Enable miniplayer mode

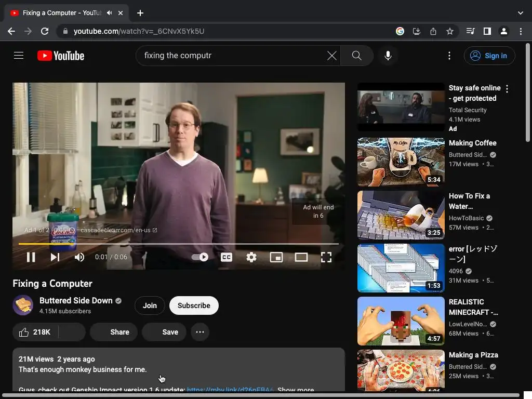coord(276,257)
